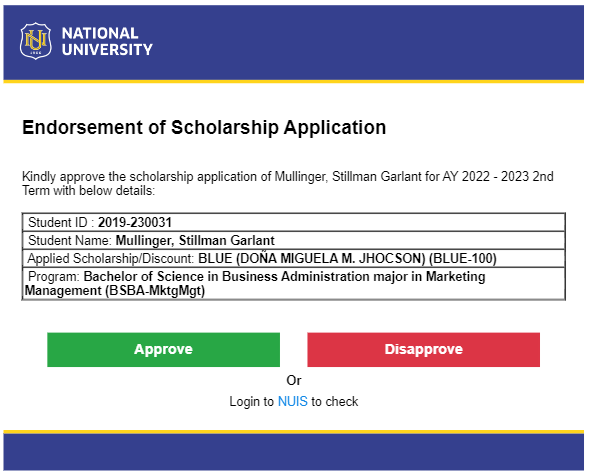Click the National University shield logo
589x473 pixels.
point(36,41)
